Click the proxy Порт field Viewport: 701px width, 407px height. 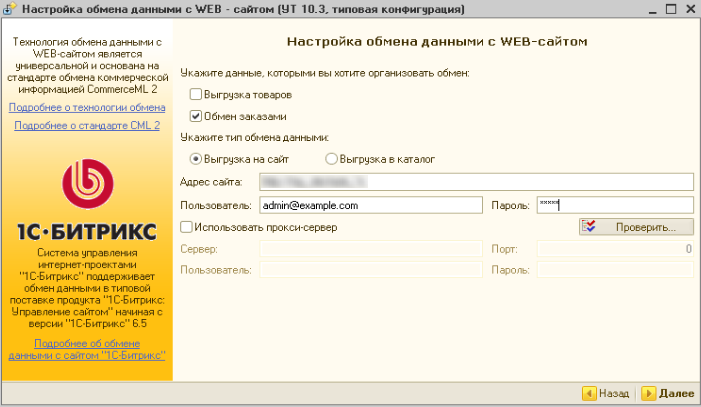(x=614, y=248)
